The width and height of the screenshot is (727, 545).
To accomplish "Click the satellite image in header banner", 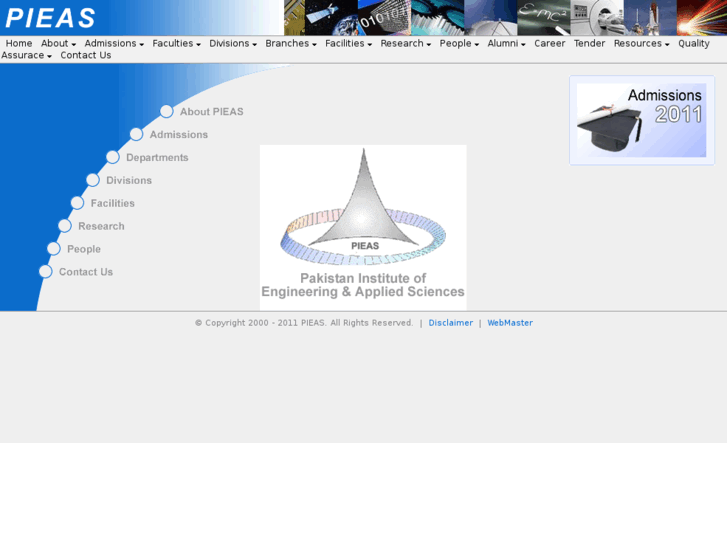I will (x=331, y=18).
